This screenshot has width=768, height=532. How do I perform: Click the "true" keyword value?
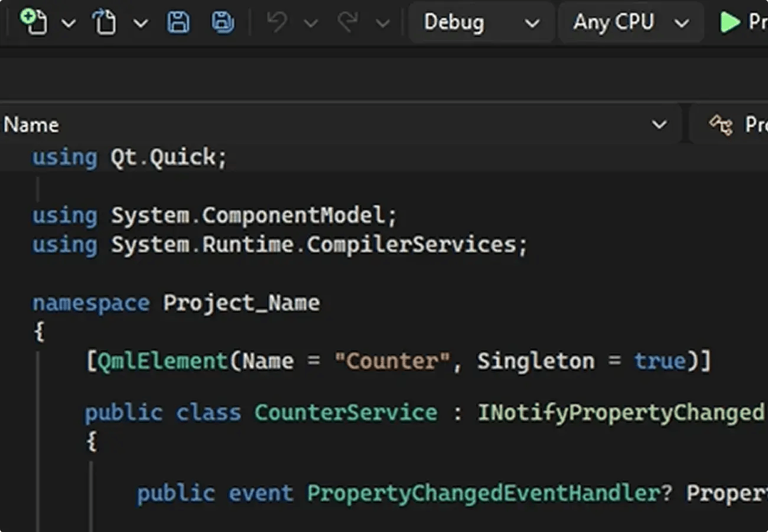[x=660, y=361]
